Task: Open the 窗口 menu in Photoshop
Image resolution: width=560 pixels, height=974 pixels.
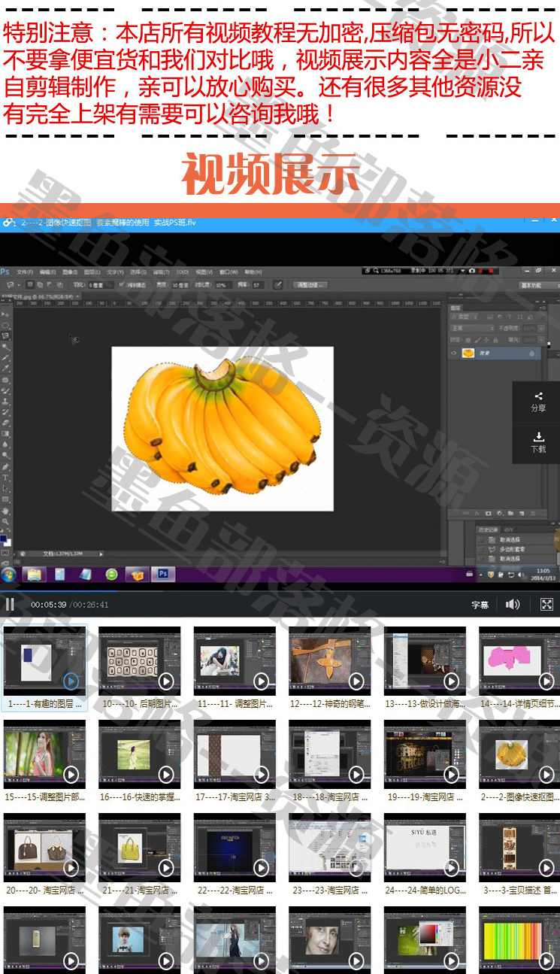Action: [229, 272]
